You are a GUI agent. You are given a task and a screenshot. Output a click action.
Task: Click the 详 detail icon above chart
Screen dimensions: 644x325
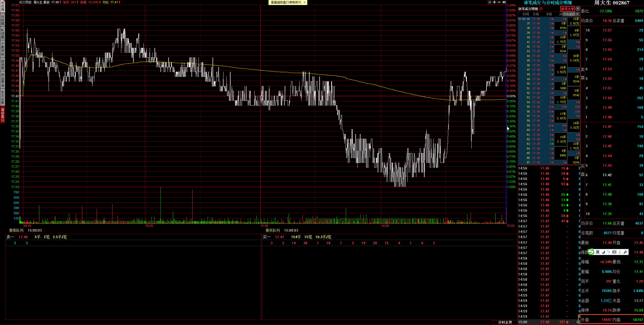coord(489,2)
